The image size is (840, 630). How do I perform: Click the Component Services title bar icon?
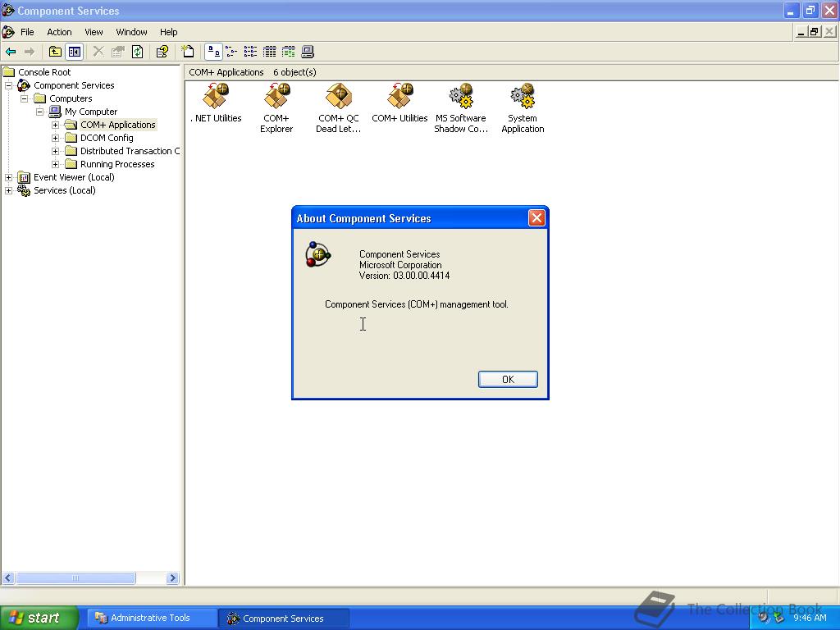click(8, 10)
